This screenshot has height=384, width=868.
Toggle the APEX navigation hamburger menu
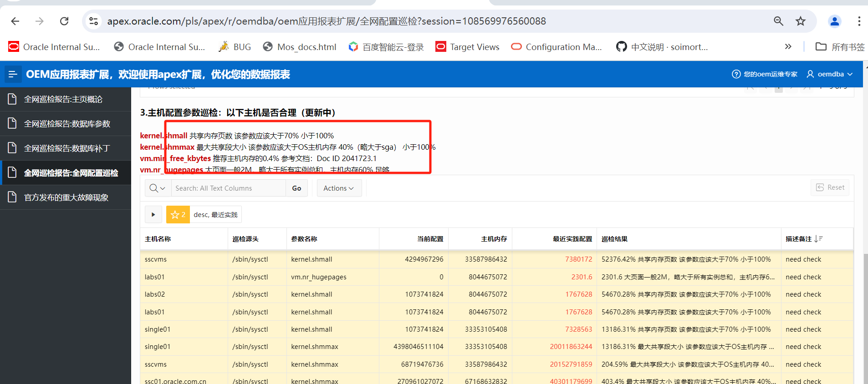[x=12, y=74]
